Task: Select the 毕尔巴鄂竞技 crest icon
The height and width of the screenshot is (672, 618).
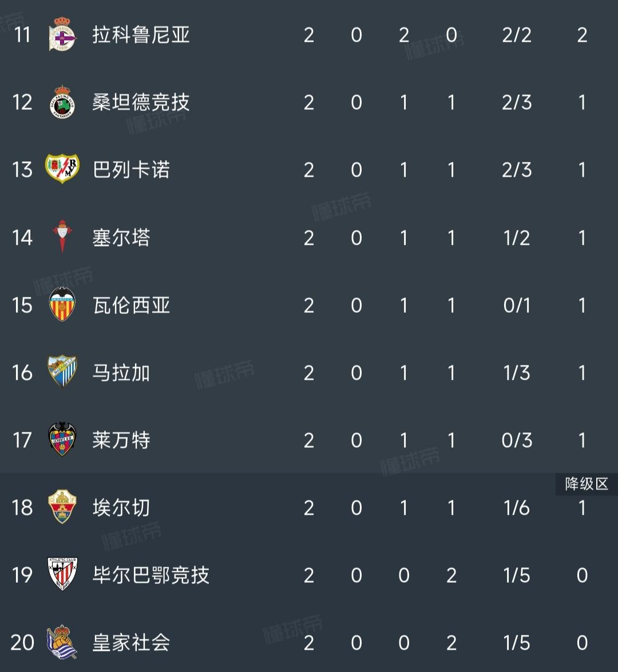Action: click(62, 574)
